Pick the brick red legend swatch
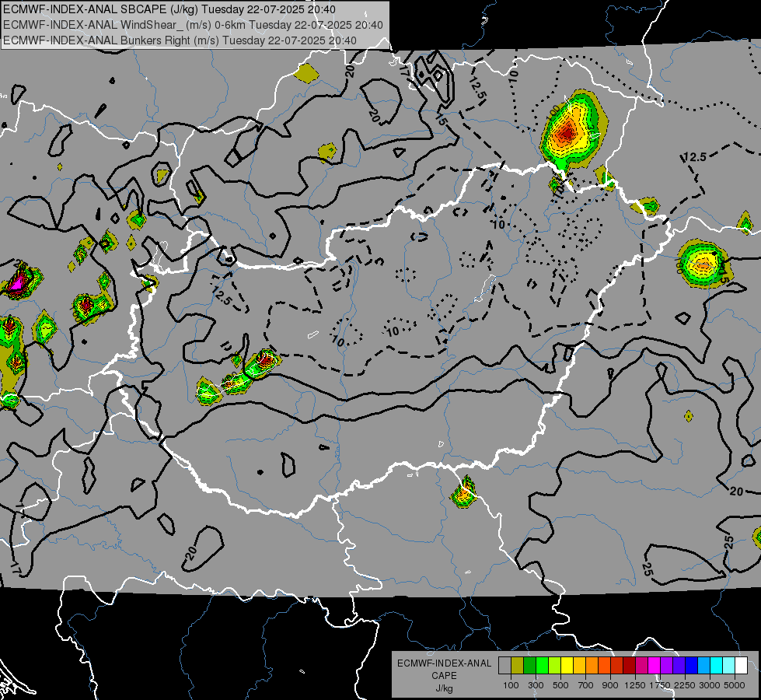The width and height of the screenshot is (761, 700). [x=617, y=666]
